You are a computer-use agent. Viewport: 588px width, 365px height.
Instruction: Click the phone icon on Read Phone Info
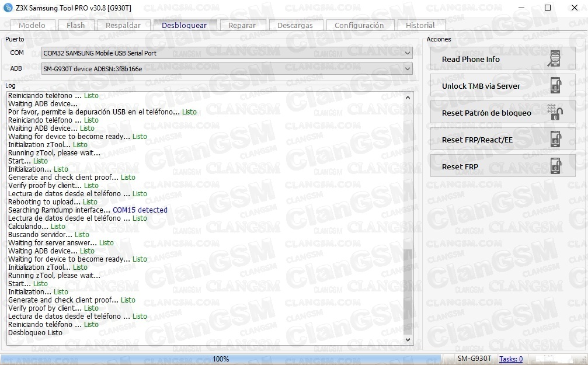tap(554, 59)
